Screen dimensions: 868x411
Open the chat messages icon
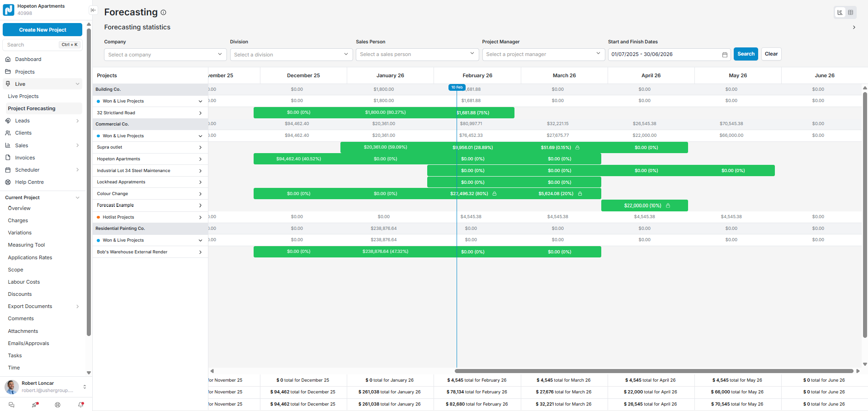[12, 405]
